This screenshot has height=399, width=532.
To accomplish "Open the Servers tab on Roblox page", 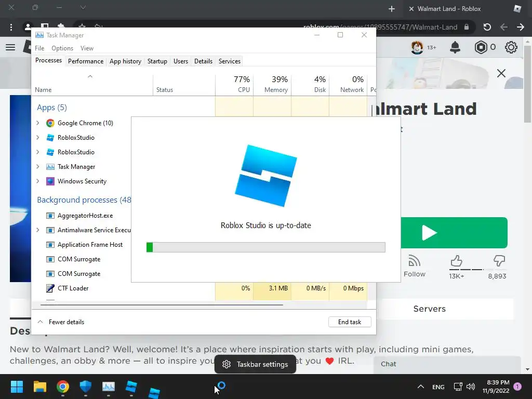I will [429, 309].
